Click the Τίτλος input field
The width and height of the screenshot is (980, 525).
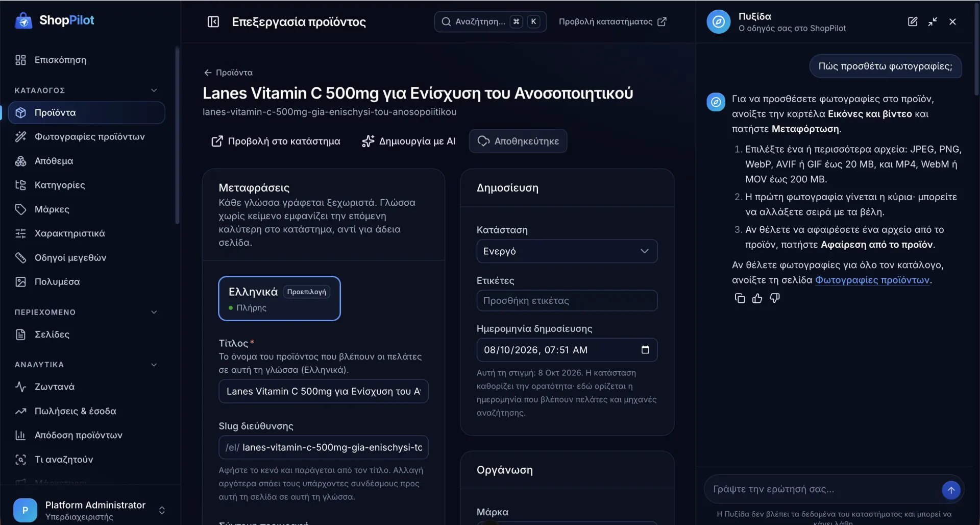tap(323, 391)
